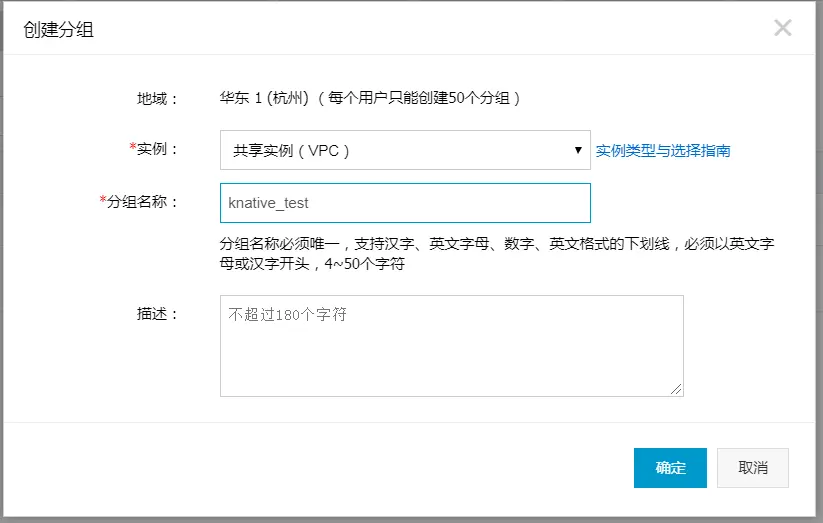The width and height of the screenshot is (823, 523).
Task: Click the 地域 label
Action: pos(157,99)
